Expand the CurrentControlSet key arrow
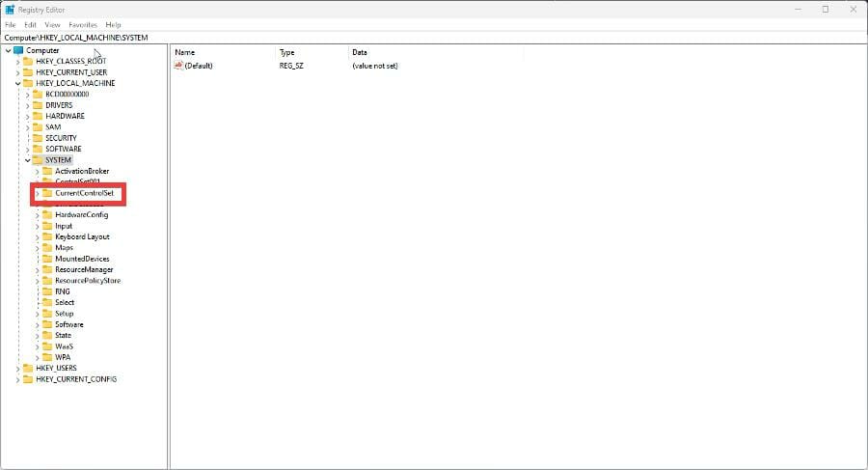The image size is (868, 470). 37,193
